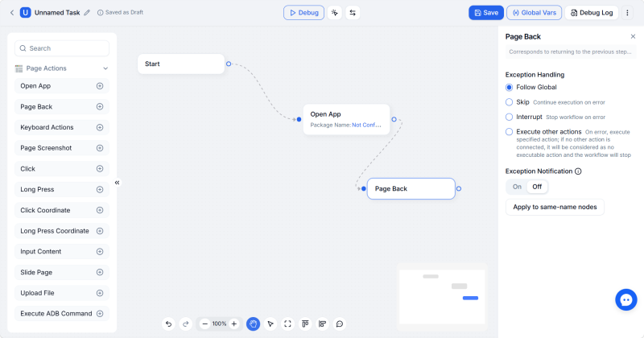This screenshot has height=338, width=644.
Task: Open the chat support bubble
Action: click(626, 300)
